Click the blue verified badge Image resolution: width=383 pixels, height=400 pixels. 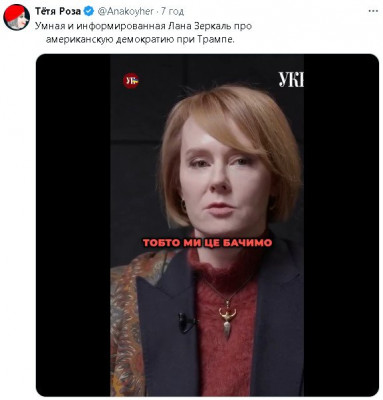(x=88, y=11)
